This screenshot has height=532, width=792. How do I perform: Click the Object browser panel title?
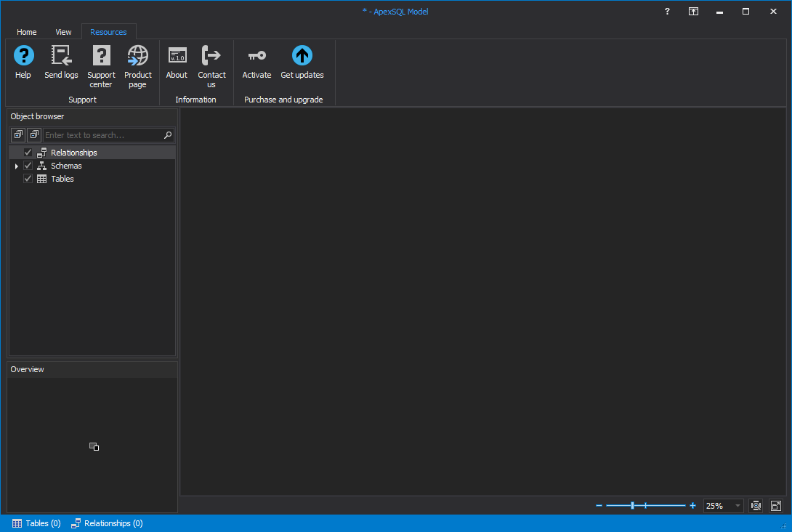coord(37,116)
